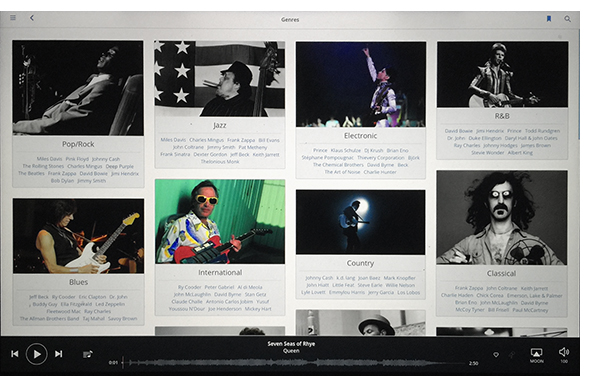The image size is (600, 388).
Task: Open the play queue icon
Action: 88,354
